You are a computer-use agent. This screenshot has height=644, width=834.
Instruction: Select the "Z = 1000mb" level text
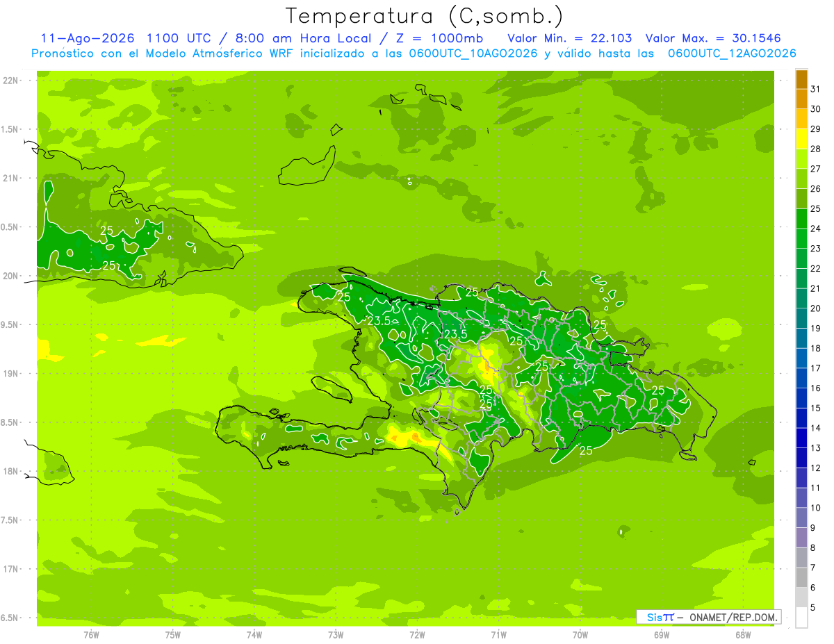443,38
